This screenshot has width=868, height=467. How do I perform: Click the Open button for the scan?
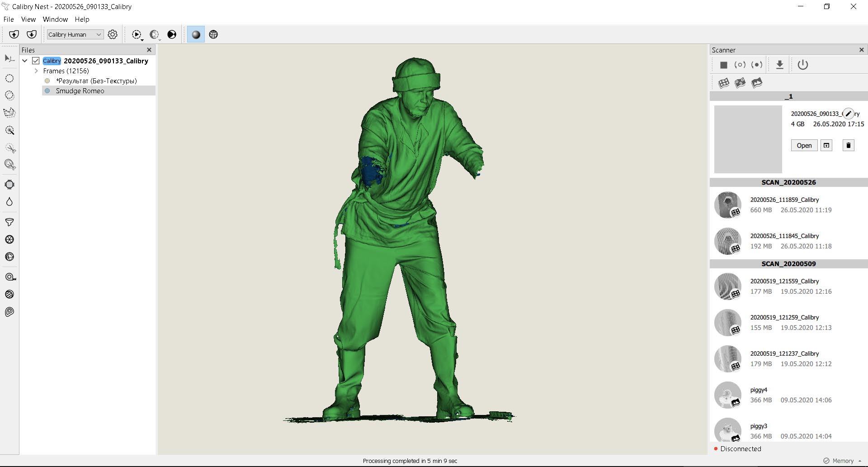tap(804, 145)
